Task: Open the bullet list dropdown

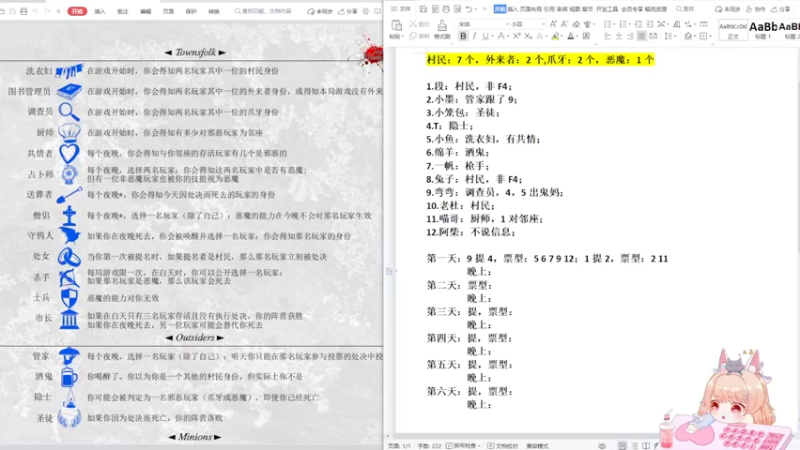Action: [x=614, y=24]
